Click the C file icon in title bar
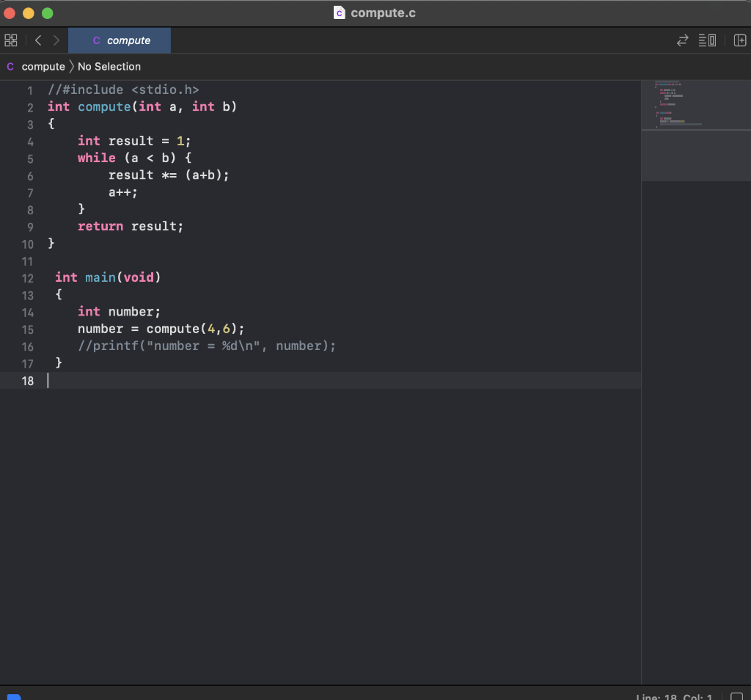751x700 pixels. [339, 12]
